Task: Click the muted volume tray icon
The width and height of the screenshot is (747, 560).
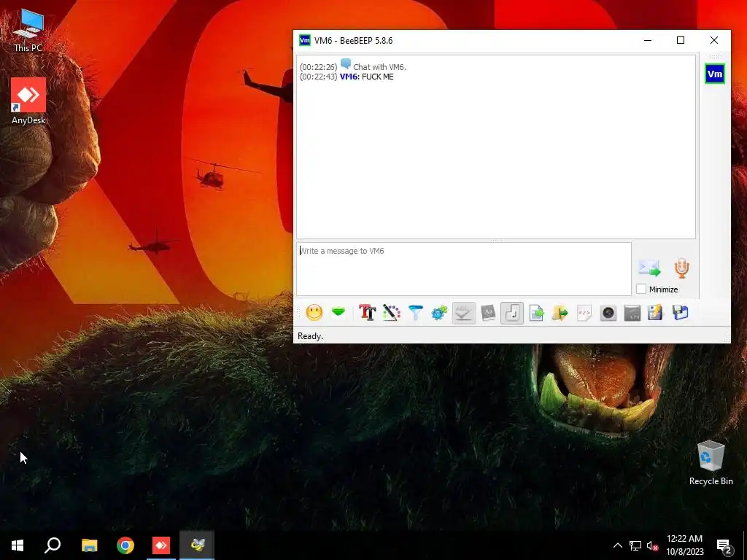Action: (653, 545)
